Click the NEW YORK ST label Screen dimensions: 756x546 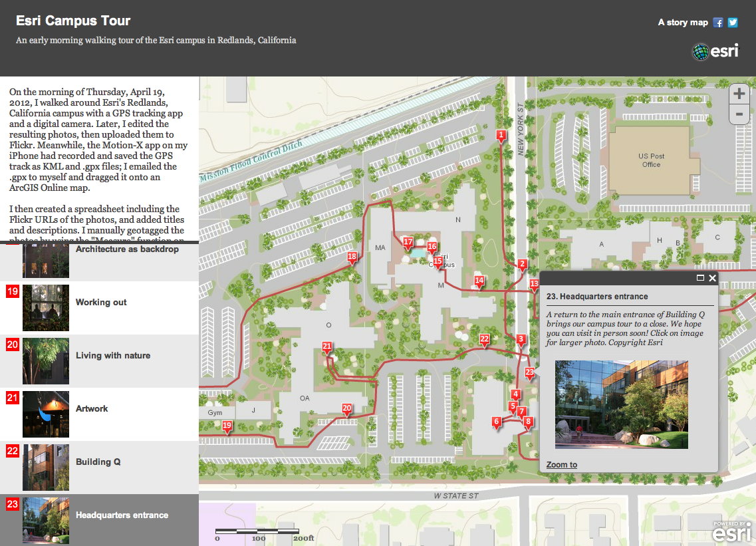click(x=521, y=129)
